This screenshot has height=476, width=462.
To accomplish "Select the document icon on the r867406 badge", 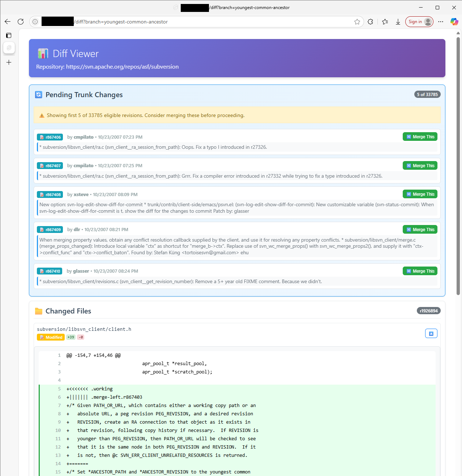I will [42, 137].
